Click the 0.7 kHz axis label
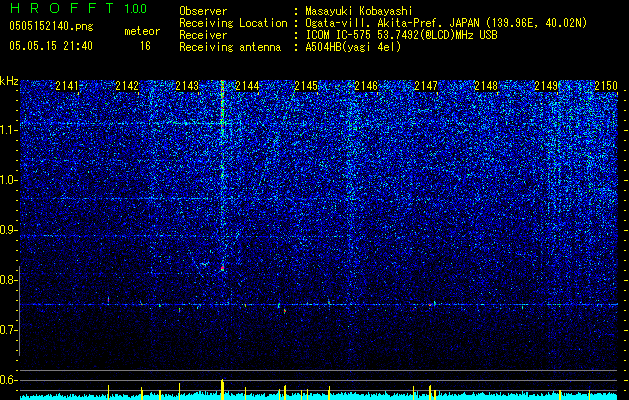629x400 pixels. pos(8,330)
